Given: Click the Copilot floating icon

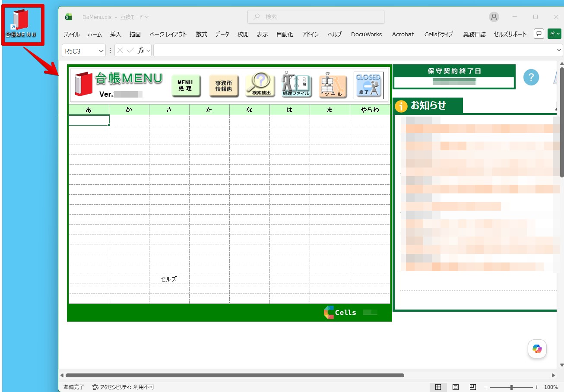Looking at the screenshot, I should coord(537,349).
